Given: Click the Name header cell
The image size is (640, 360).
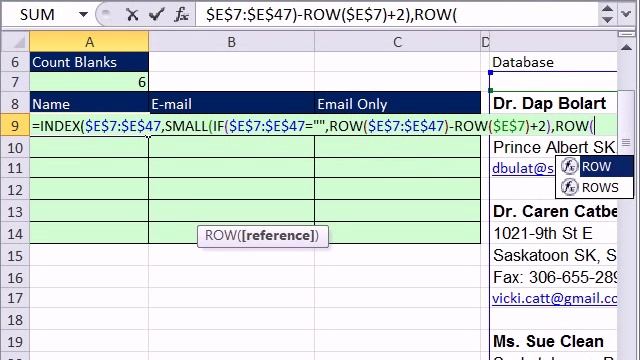Looking at the screenshot, I should tap(89, 104).
